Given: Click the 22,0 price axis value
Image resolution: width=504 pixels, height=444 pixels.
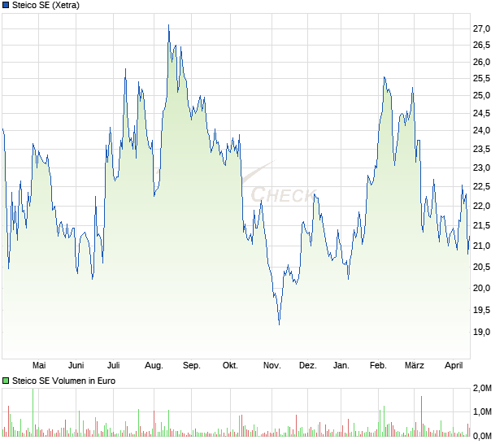Looking at the screenshot, I should coord(481,206).
